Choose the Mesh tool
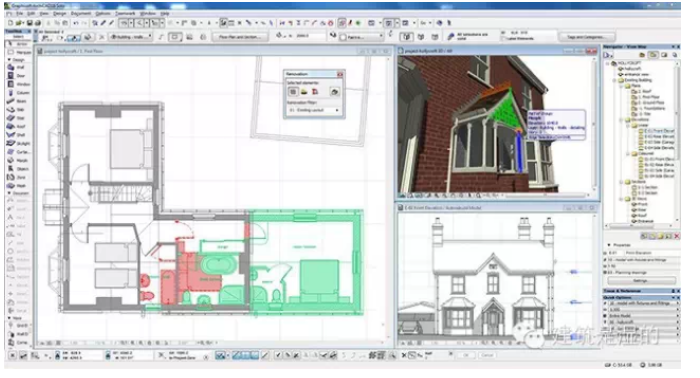The height and width of the screenshot is (378, 700). 18,186
